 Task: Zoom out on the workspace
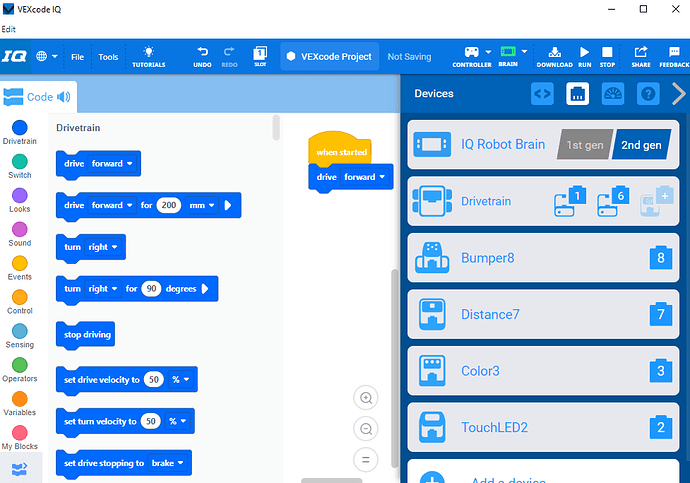click(366, 428)
